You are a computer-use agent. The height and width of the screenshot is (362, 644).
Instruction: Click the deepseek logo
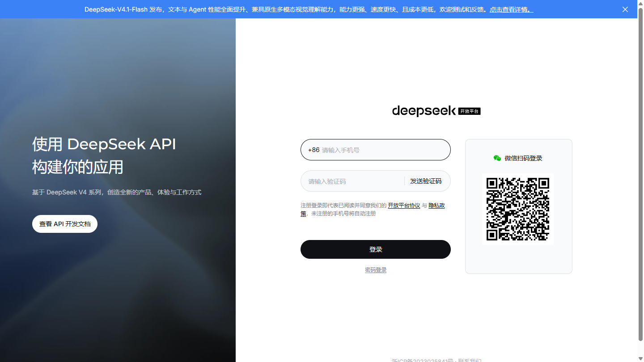(424, 111)
